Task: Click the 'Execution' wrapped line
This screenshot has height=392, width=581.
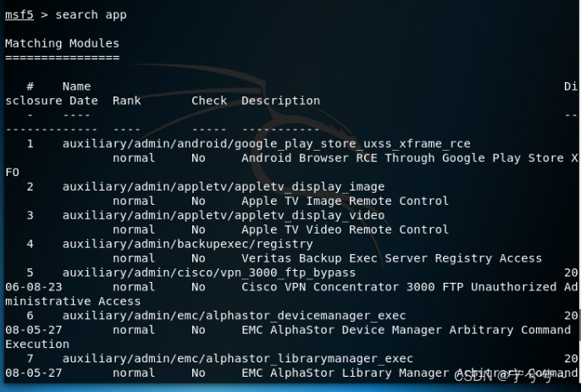Action: click(37, 345)
